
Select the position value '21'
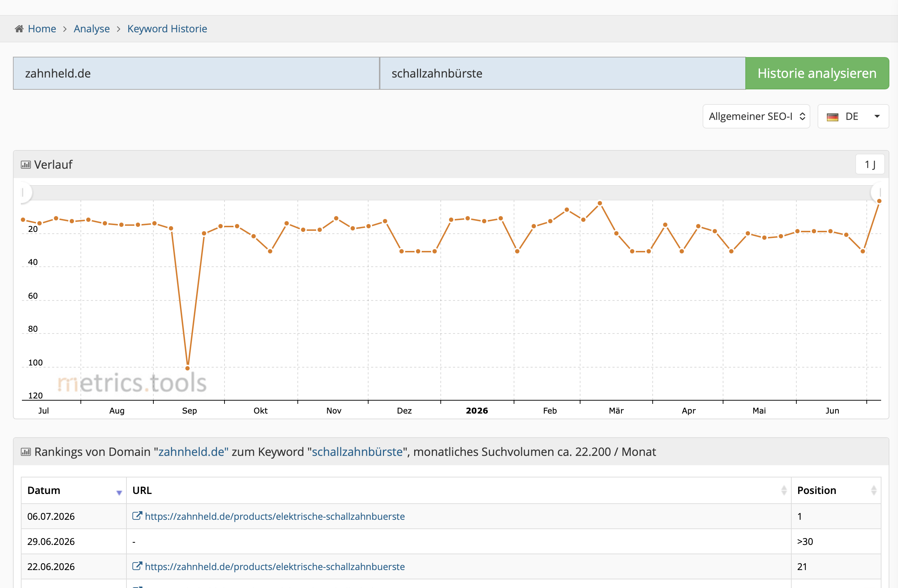click(802, 566)
